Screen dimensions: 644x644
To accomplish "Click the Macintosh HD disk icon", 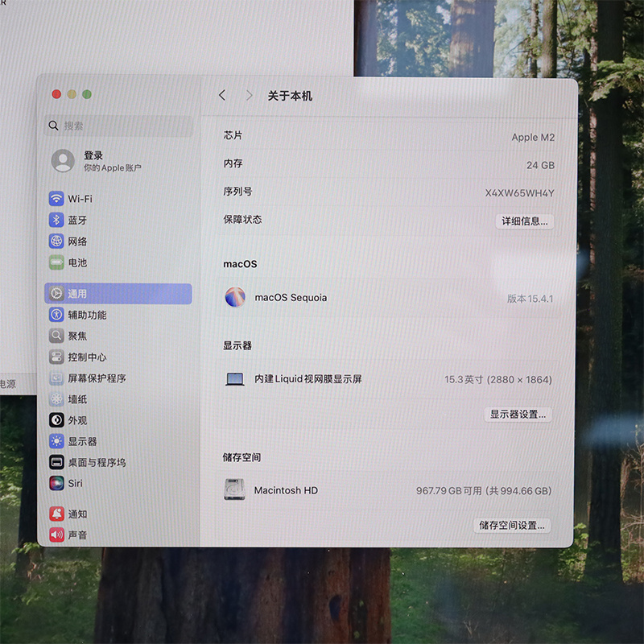I will click(234, 489).
